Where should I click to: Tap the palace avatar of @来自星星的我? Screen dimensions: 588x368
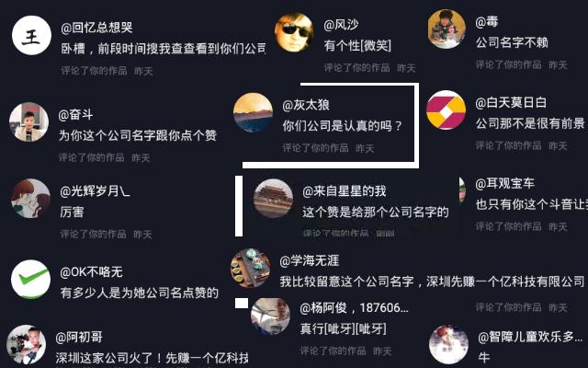point(273,199)
